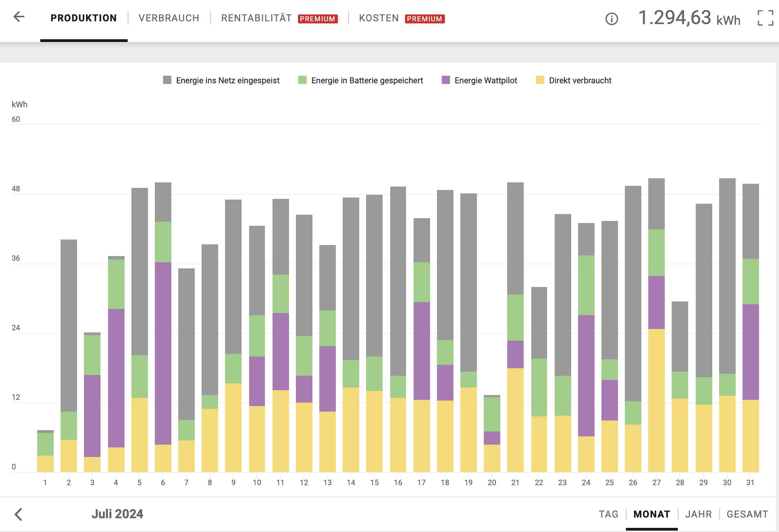The height and width of the screenshot is (532, 779).
Task: Click the 'Energie ins Netz eingespeist' legend label
Action: 228,81
